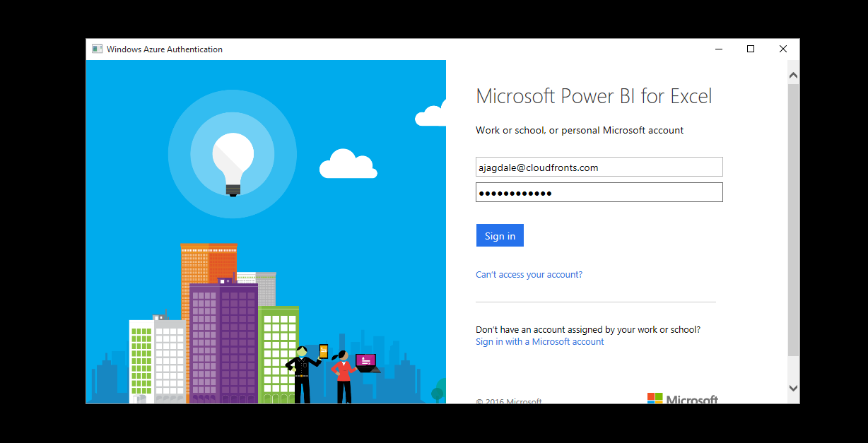The height and width of the screenshot is (443, 868).
Task: Click the "Microsoft Power BI for Excel" heading
Action: tap(594, 96)
